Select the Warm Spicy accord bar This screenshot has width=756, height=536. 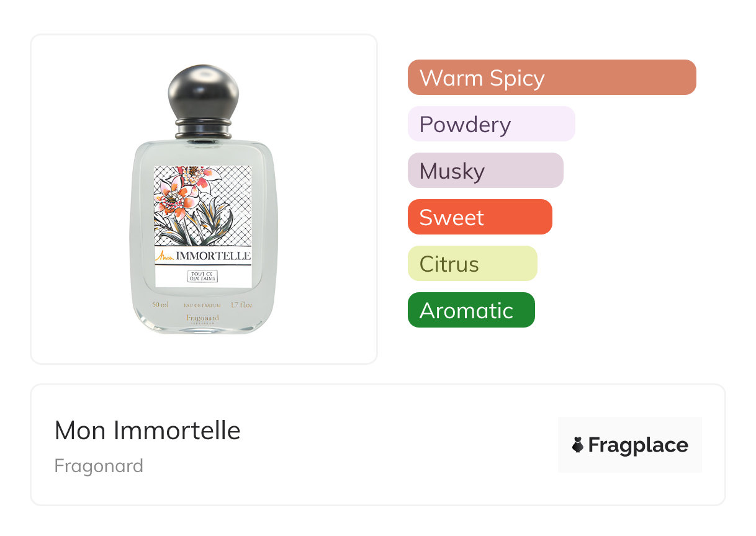point(551,78)
